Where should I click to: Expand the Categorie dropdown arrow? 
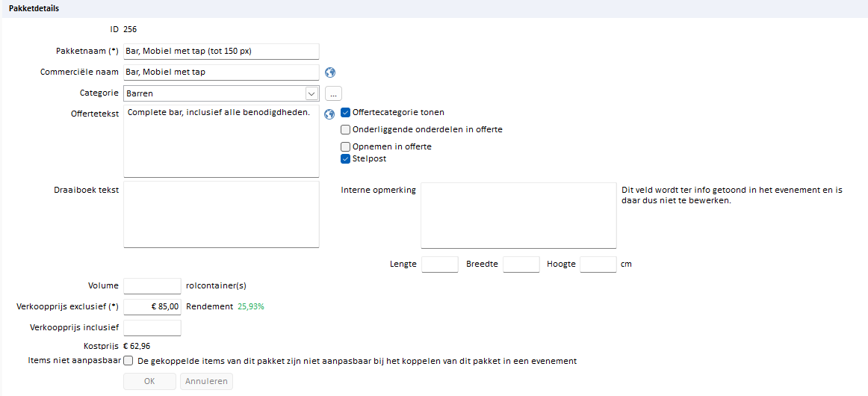pyautogui.click(x=311, y=93)
